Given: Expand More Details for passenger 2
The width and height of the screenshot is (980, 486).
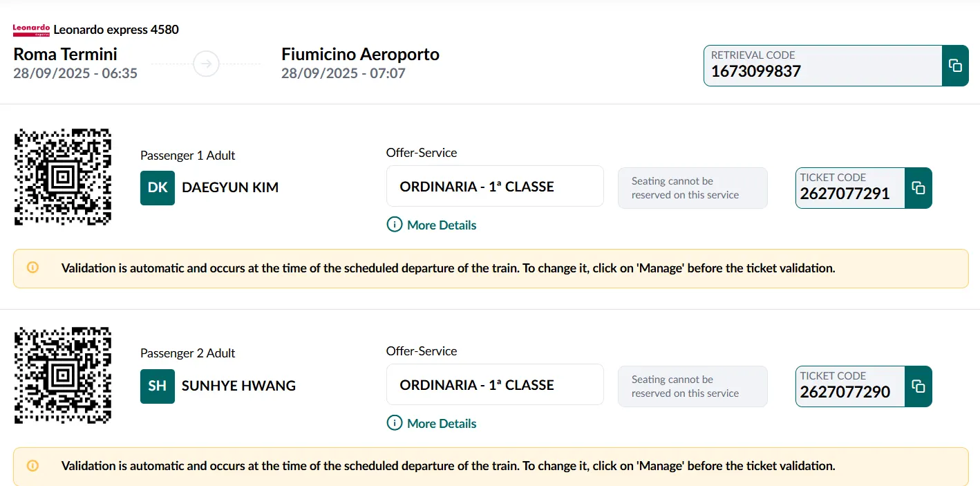Looking at the screenshot, I should click(441, 424).
